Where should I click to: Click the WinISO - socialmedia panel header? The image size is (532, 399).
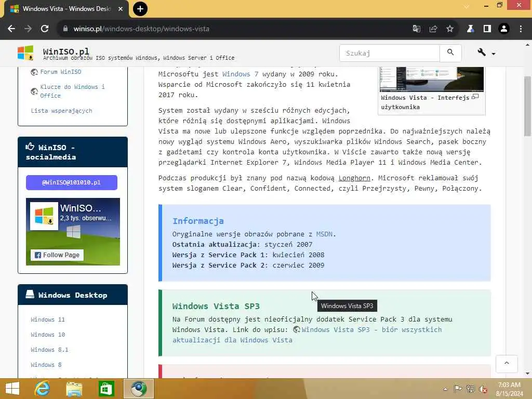pyautogui.click(x=73, y=152)
